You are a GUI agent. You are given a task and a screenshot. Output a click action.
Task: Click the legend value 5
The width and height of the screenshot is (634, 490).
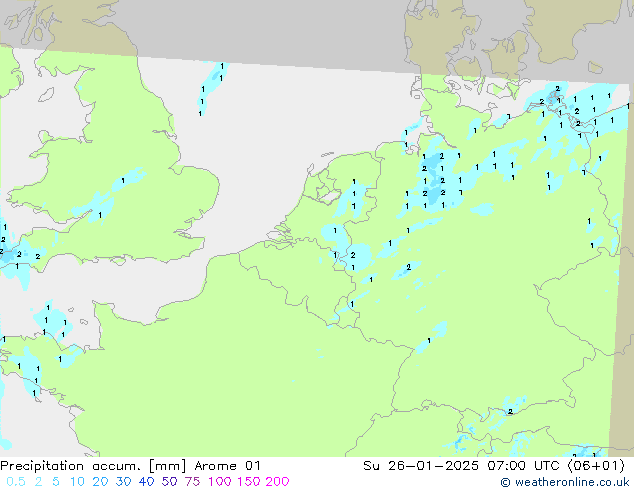[56, 482]
